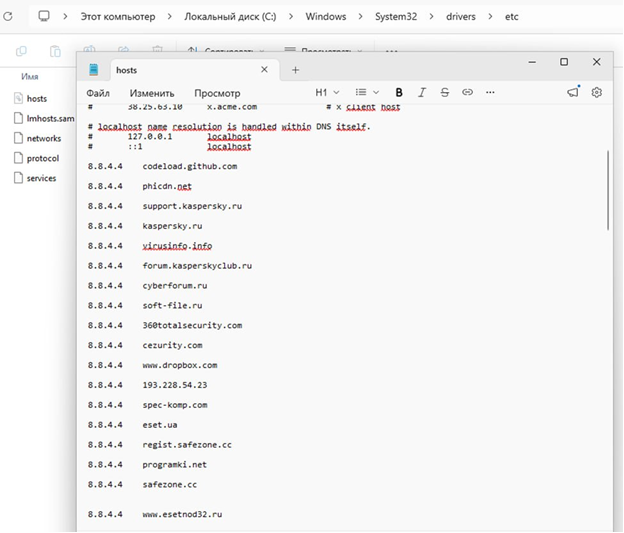Click the cezurity.com entry

(x=172, y=346)
